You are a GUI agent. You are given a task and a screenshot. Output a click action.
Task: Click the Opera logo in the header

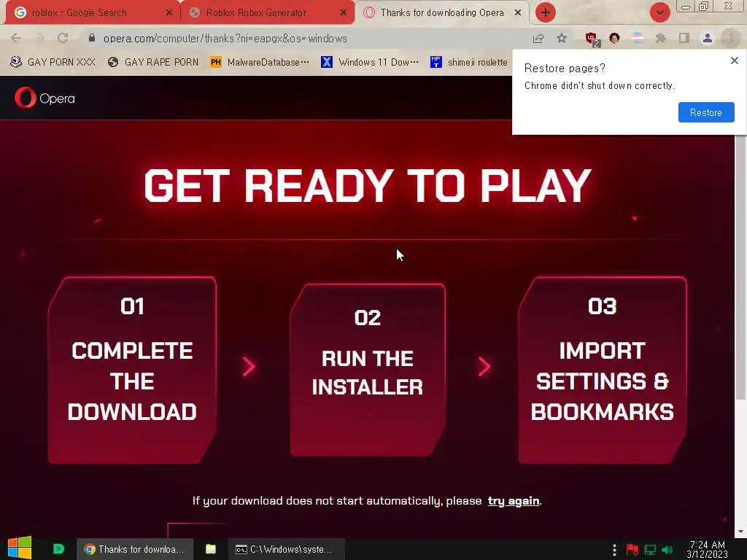pos(44,98)
